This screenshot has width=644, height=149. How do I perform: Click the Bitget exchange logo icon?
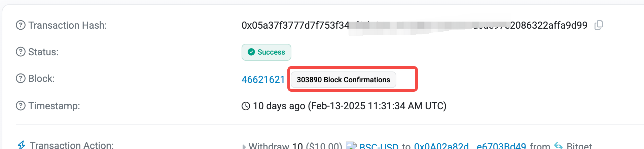point(559,146)
